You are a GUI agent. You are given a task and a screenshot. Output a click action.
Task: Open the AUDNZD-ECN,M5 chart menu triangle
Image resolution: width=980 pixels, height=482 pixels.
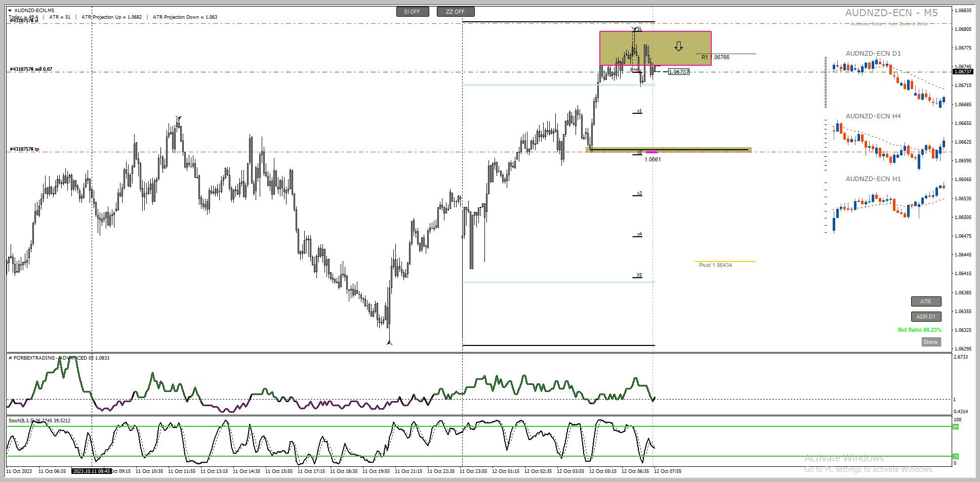click(x=10, y=10)
